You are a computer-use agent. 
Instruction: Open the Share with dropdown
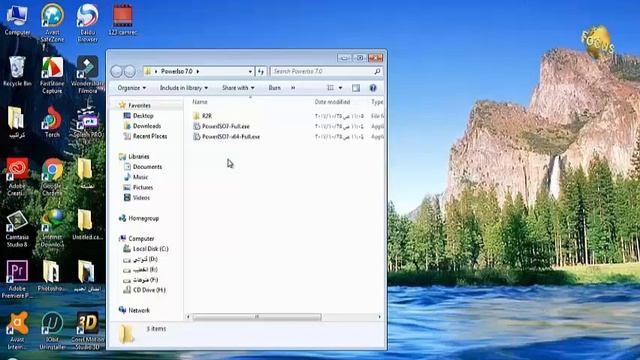click(238, 88)
